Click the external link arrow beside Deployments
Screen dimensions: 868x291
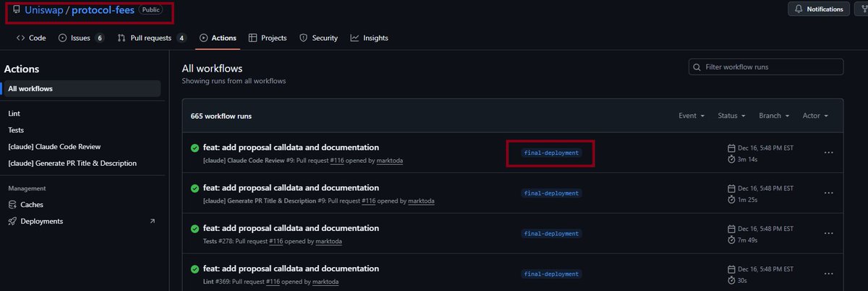(x=152, y=221)
